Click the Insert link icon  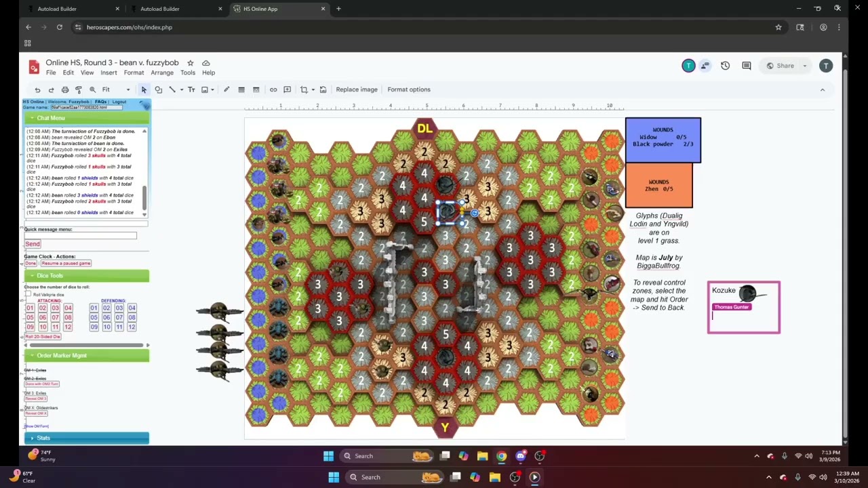click(273, 89)
